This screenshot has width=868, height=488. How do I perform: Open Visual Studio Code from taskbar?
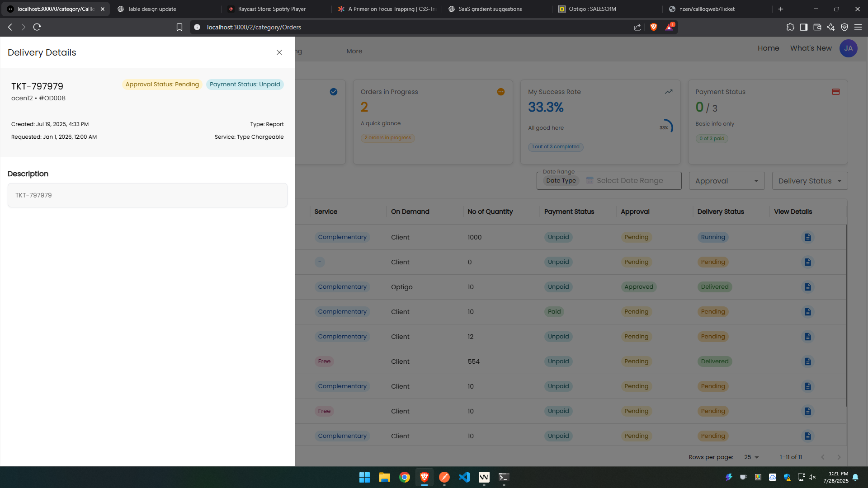coord(464,477)
